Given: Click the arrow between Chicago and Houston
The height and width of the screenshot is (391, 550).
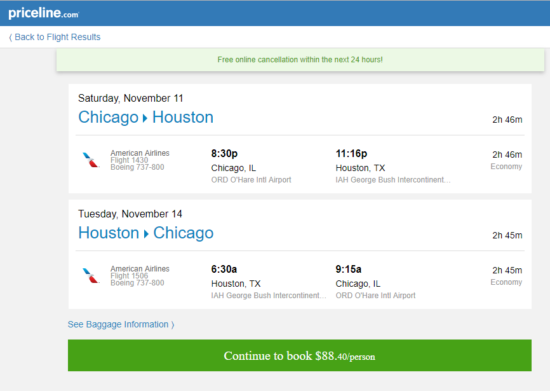Looking at the screenshot, I should 145,118.
